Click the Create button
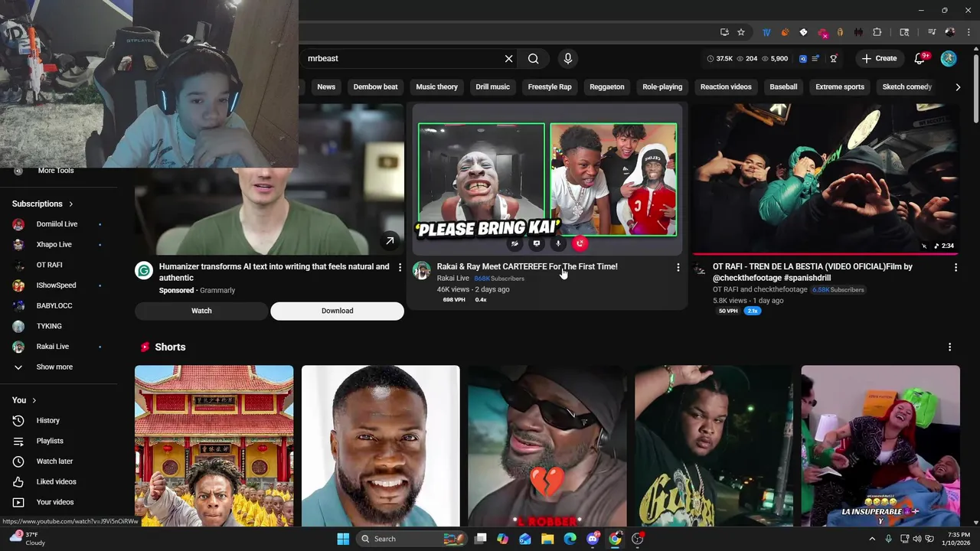Viewport: 980px width, 551px height. [x=879, y=58]
